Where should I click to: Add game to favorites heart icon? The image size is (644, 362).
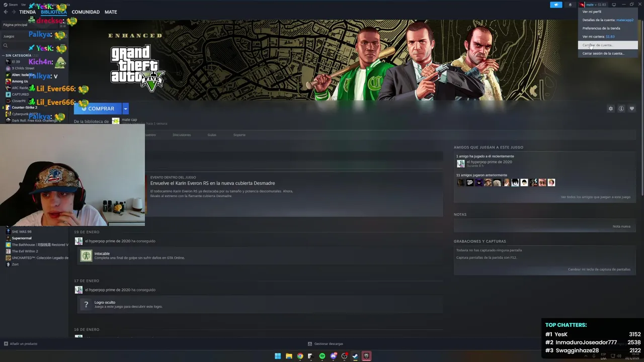click(632, 109)
